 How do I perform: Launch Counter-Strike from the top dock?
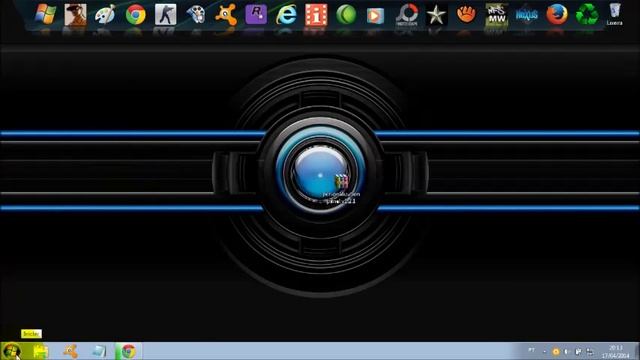pyautogui.click(x=165, y=14)
